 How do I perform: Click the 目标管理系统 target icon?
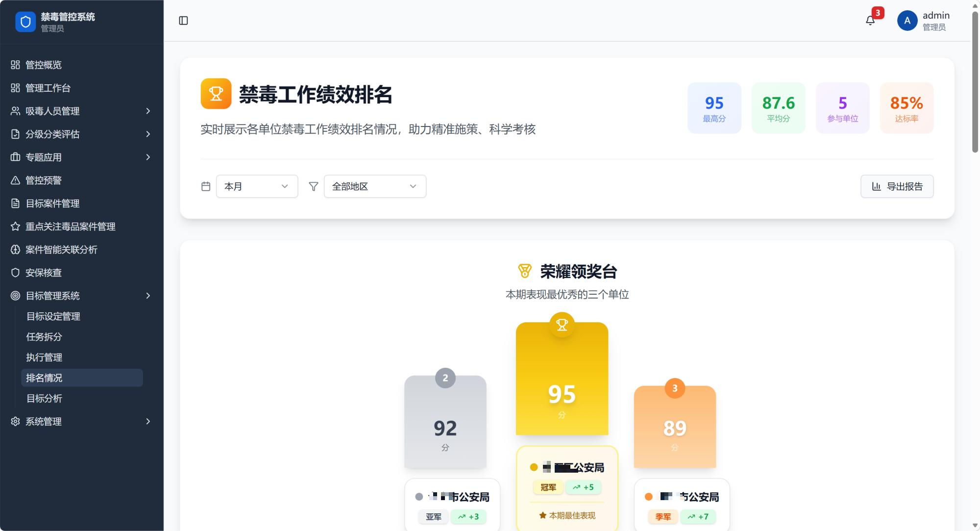pos(16,295)
